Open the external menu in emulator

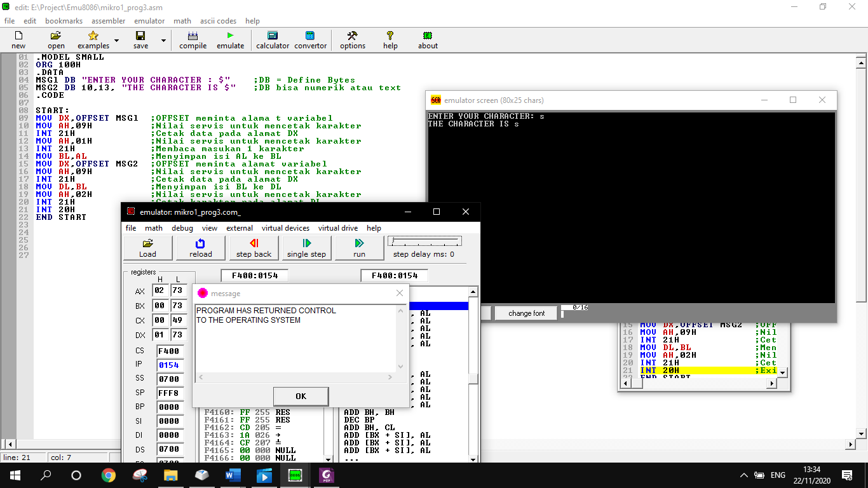click(x=240, y=228)
